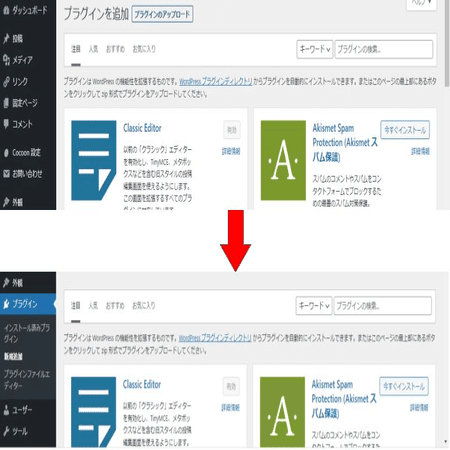Open インストール済みプラグイン submenu item

click(27, 333)
